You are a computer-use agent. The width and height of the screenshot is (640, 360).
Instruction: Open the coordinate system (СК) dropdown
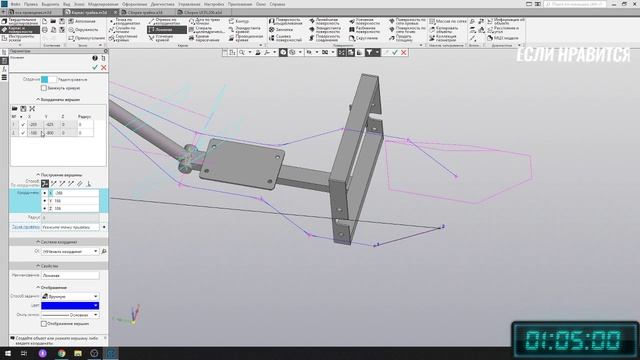click(x=70, y=251)
